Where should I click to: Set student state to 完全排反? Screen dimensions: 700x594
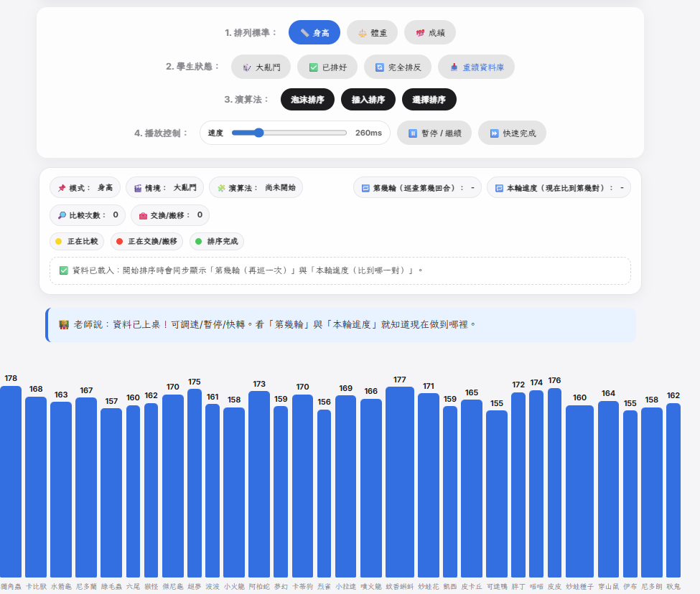[398, 67]
